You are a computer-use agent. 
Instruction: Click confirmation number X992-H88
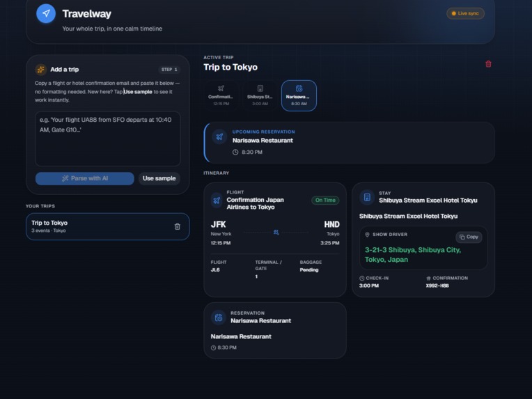437,285
